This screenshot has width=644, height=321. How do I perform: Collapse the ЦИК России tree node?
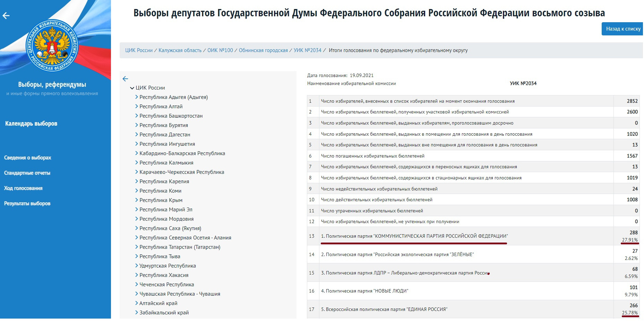132,88
